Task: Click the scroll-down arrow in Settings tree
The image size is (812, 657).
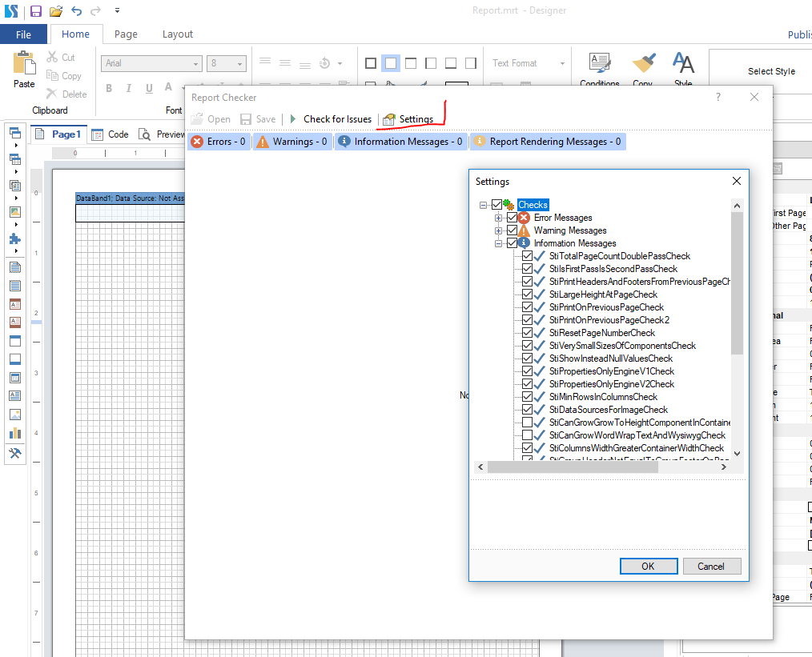Action: [x=738, y=454]
